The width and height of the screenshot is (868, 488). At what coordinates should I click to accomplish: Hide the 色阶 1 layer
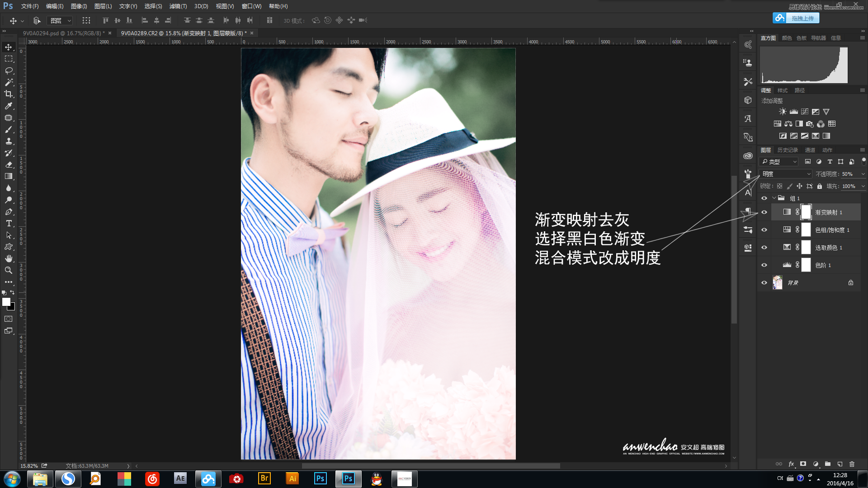[764, 265]
